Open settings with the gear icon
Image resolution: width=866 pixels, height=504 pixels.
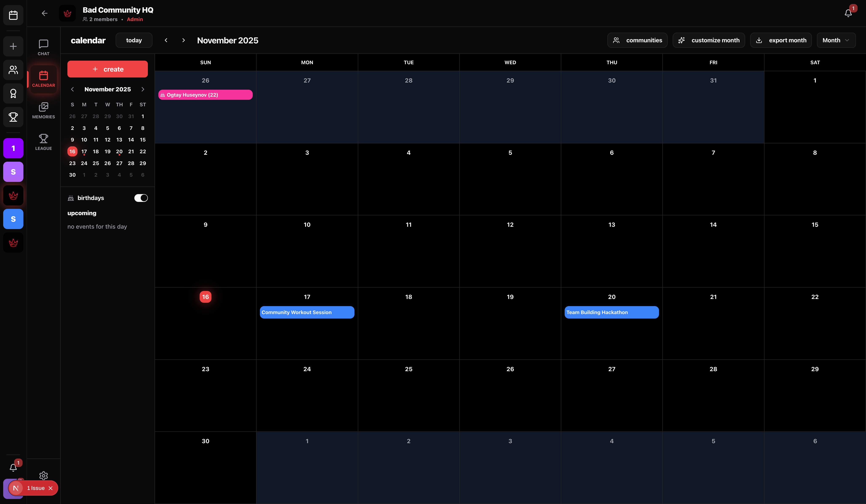(x=43, y=476)
